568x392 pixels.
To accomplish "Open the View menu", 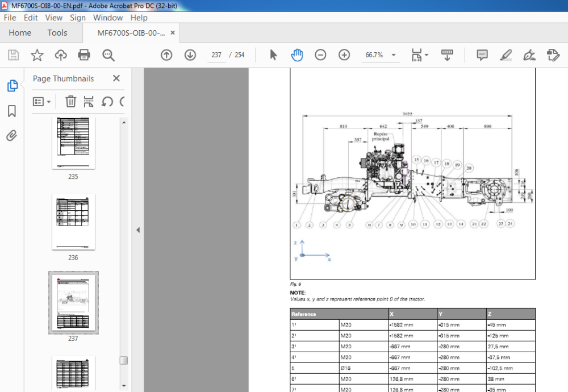I will coord(53,18).
